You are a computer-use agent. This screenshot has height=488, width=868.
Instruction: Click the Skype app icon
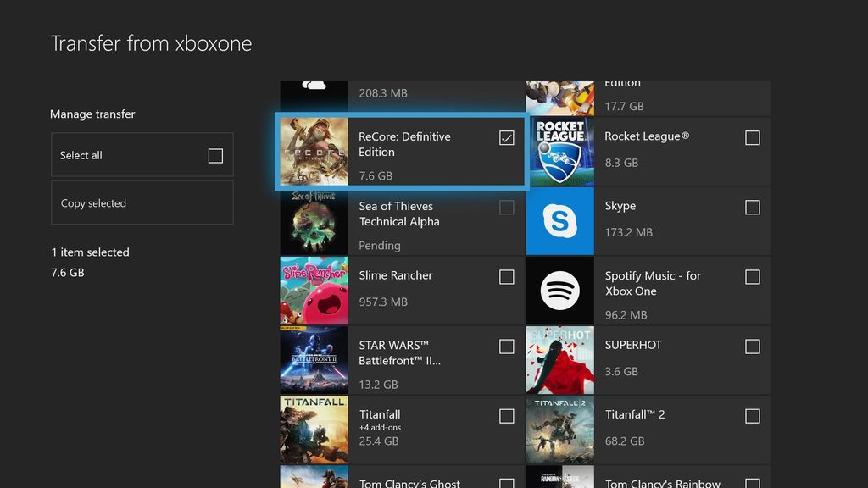(x=560, y=220)
